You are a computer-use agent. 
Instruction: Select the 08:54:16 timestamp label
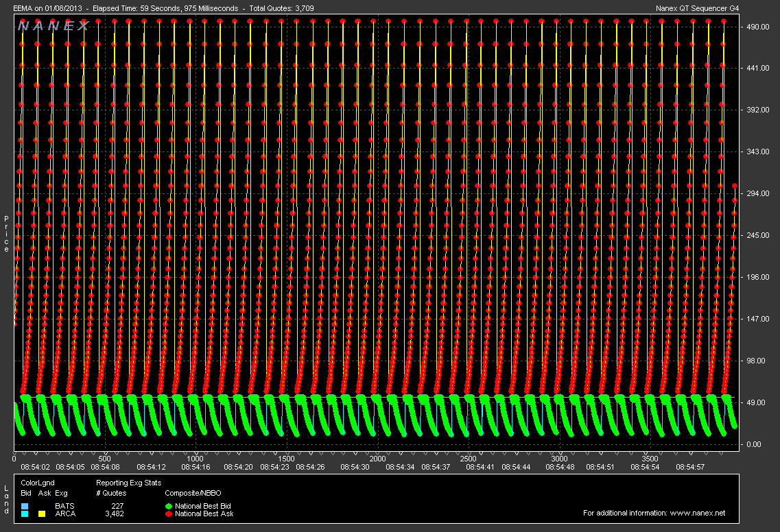(196, 467)
